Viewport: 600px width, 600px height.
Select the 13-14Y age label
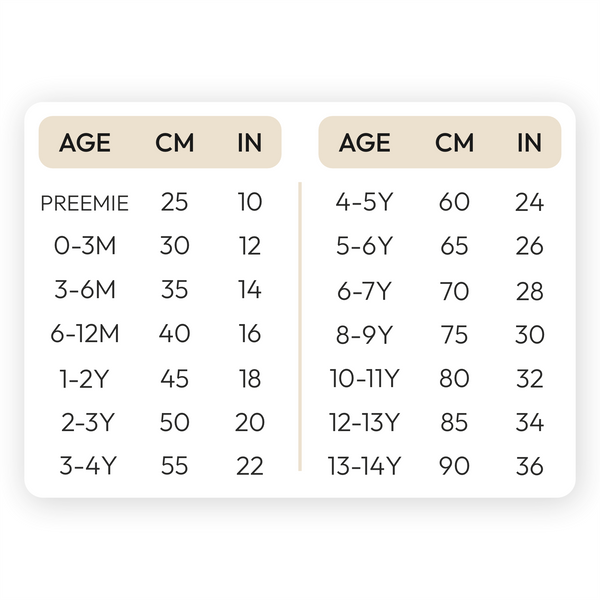coord(365,467)
